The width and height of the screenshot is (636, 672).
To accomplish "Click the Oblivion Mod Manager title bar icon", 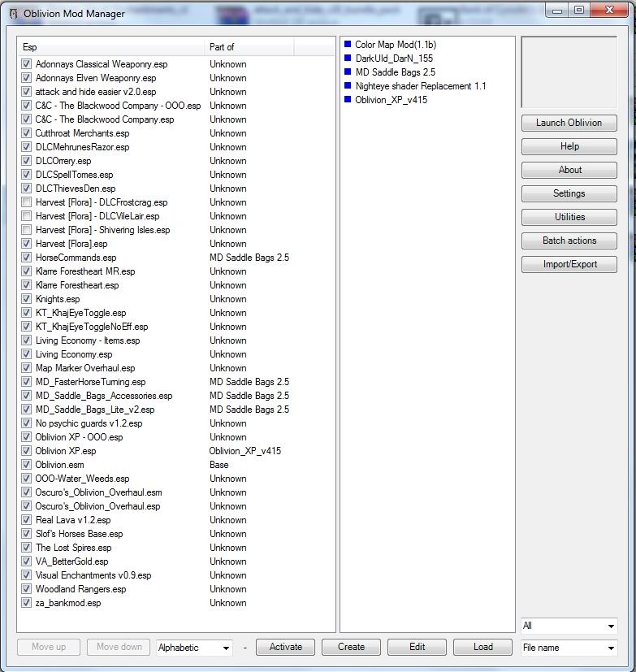I will tap(12, 13).
